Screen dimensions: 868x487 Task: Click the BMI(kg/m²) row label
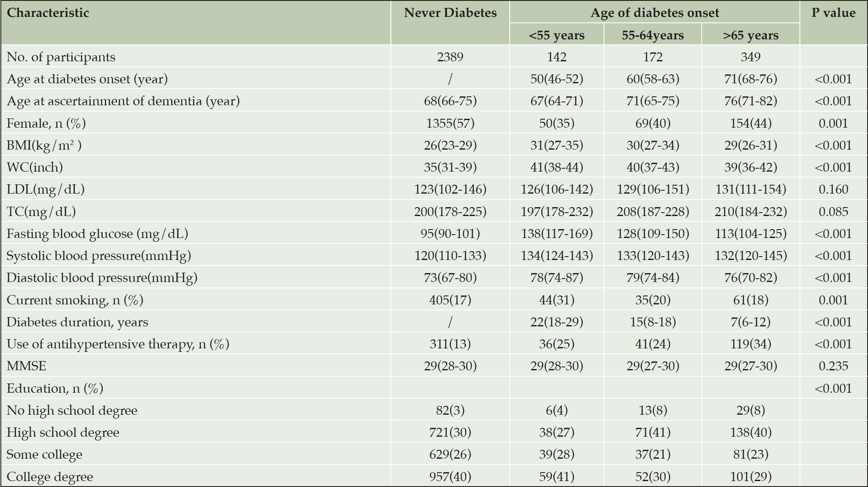44,145
